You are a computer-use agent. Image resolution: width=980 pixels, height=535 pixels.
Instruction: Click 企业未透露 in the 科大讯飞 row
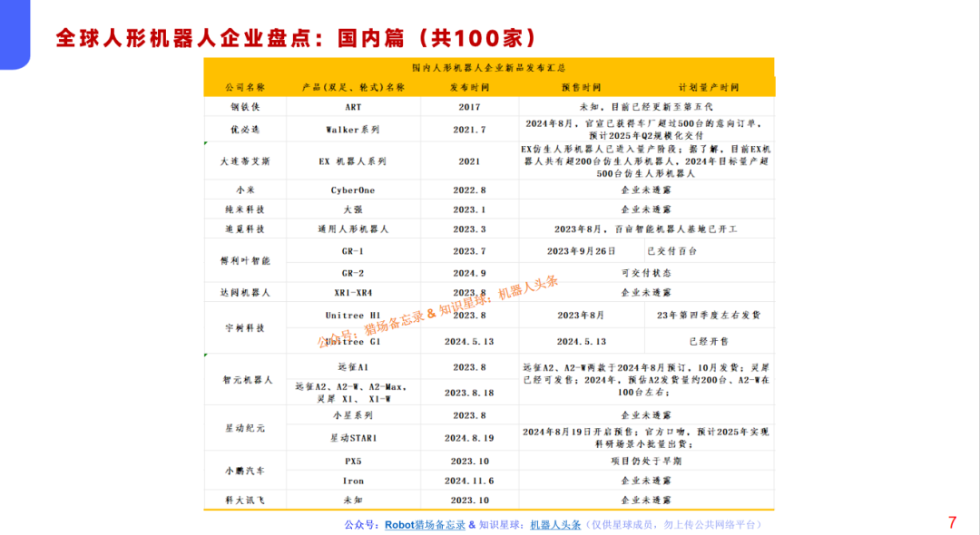click(646, 500)
